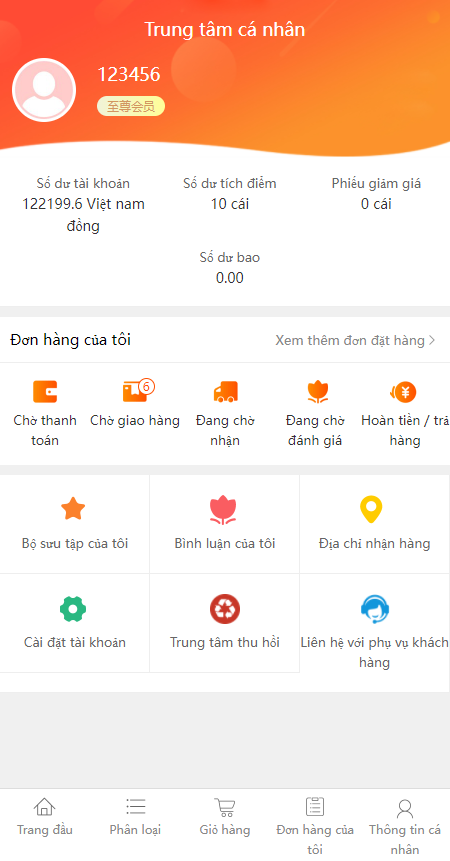
Task: Tap the membership level badge
Action: [131, 106]
